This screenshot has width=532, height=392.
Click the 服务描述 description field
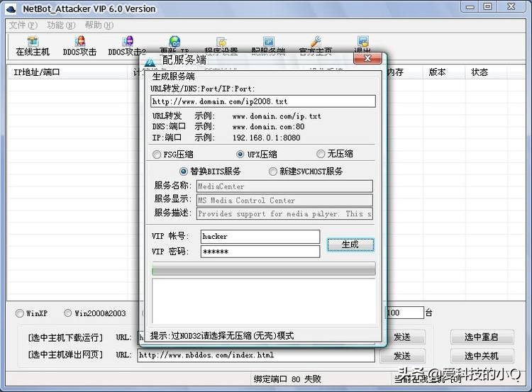284,213
